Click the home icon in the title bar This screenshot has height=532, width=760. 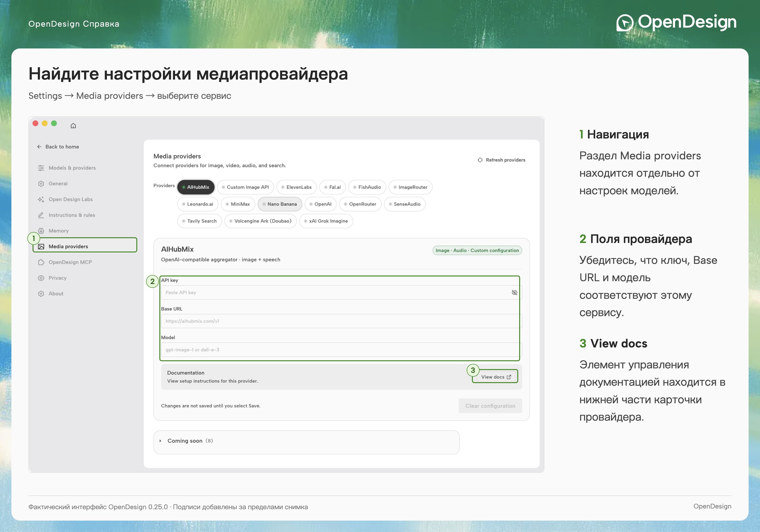tap(73, 125)
